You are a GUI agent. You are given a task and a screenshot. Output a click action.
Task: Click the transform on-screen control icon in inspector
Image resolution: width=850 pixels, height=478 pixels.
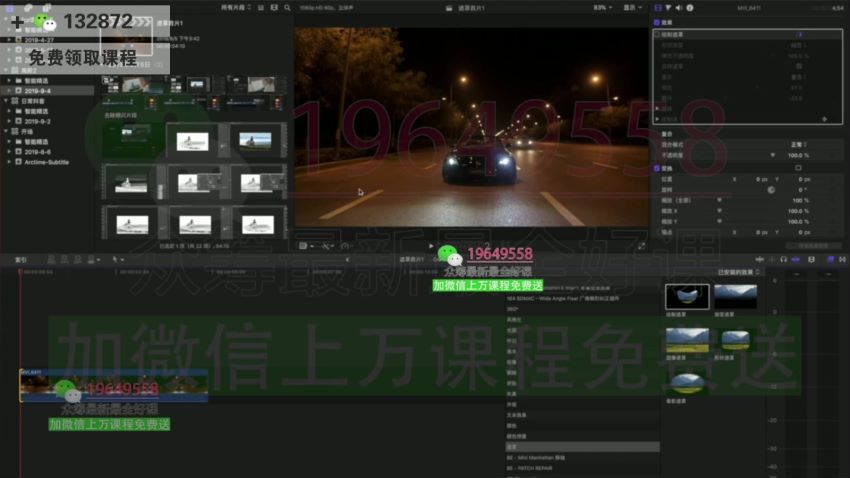click(798, 168)
